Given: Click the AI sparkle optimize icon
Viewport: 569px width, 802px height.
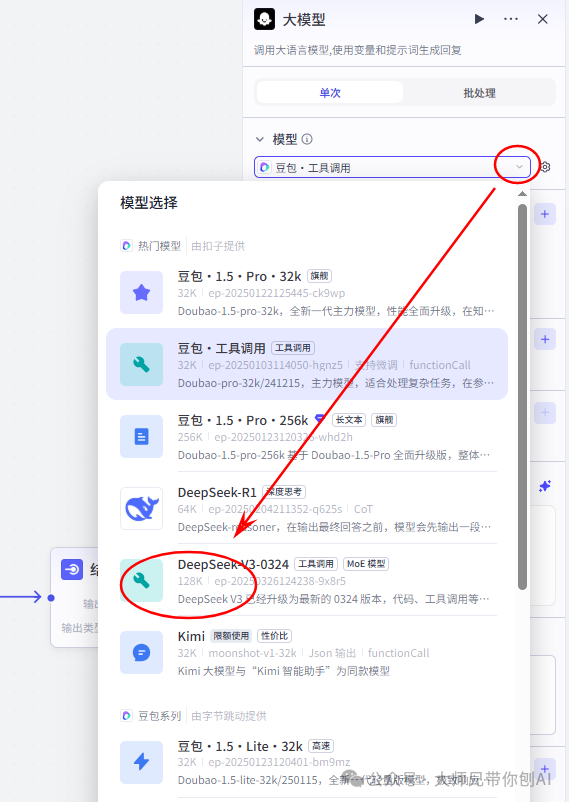Looking at the screenshot, I should 545,486.
